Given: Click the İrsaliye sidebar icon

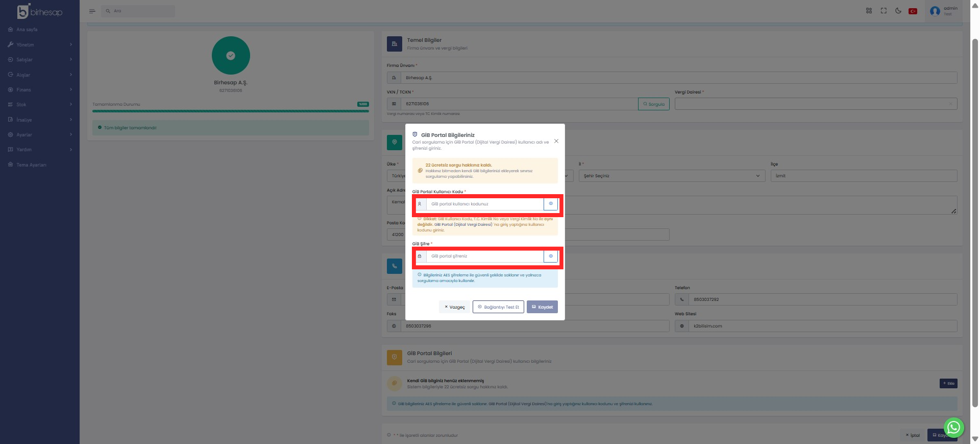Looking at the screenshot, I should pyautogui.click(x=10, y=120).
